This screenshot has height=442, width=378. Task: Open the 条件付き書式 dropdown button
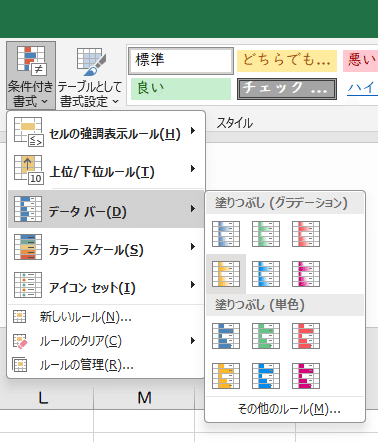click(x=31, y=76)
